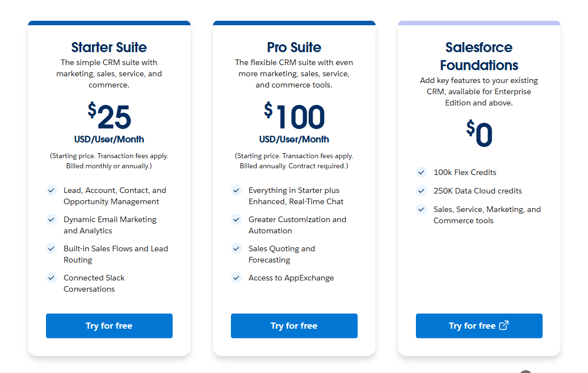This screenshot has height=373, width=588.
Task: Click the checkmark beside 100k Flex Credits
Action: tap(422, 172)
